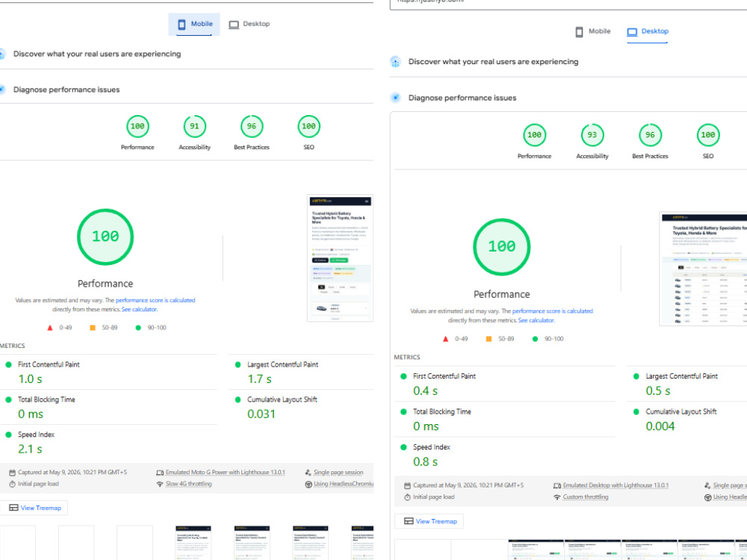The height and width of the screenshot is (560, 747).
Task: Click Total Blocking Time metric in right report
Action: [504, 419]
